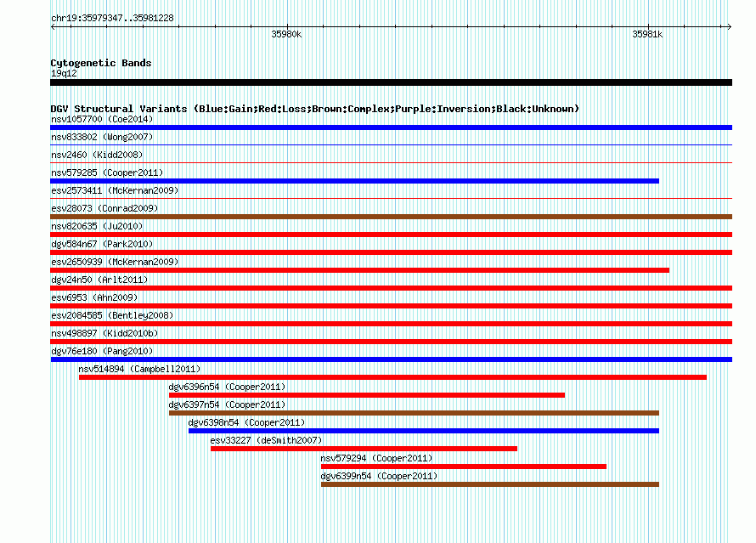Click the 35980k ruler mark
The image size is (756, 543).
pos(286,34)
